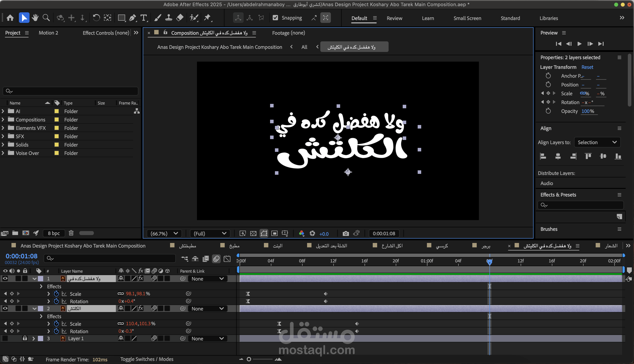Click the Take Snapshot camera icon
634x364 pixels.
tap(345, 233)
